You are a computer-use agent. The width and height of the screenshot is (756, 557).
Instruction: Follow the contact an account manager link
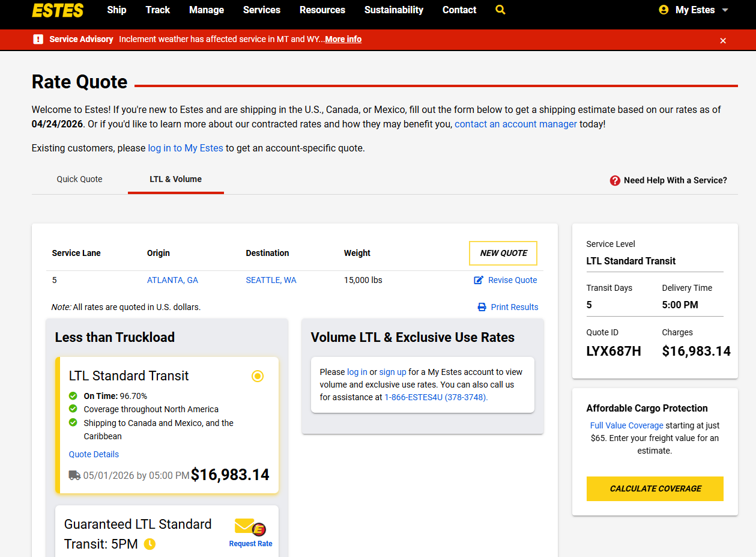(516, 124)
